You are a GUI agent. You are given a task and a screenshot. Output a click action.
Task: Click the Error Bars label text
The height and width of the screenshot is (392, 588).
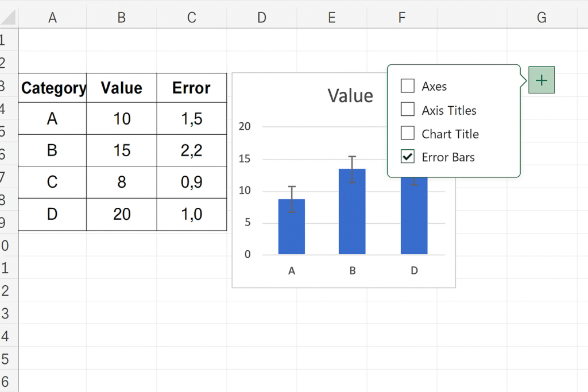pyautogui.click(x=448, y=157)
